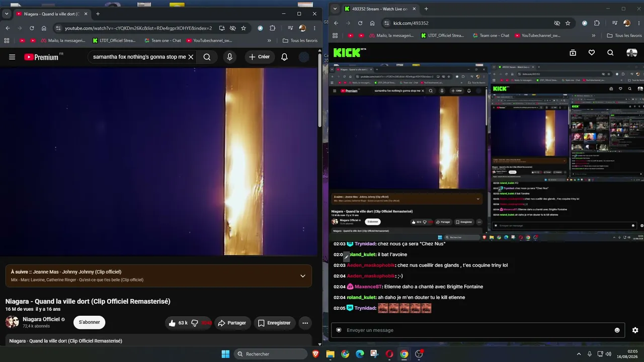Reload the YouTube page
The height and width of the screenshot is (362, 644).
point(32,28)
